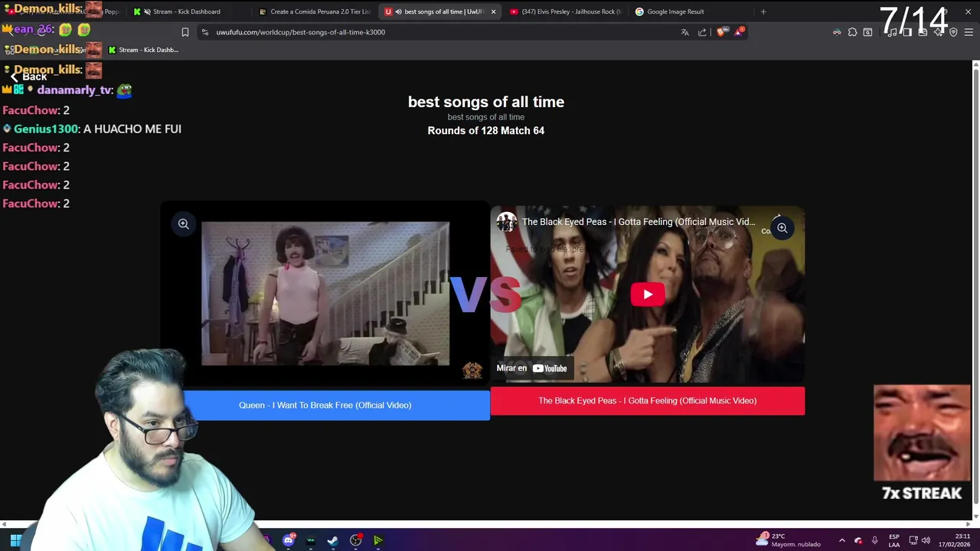Open the browser hamburger menu
The image size is (980, 551).
(969, 32)
